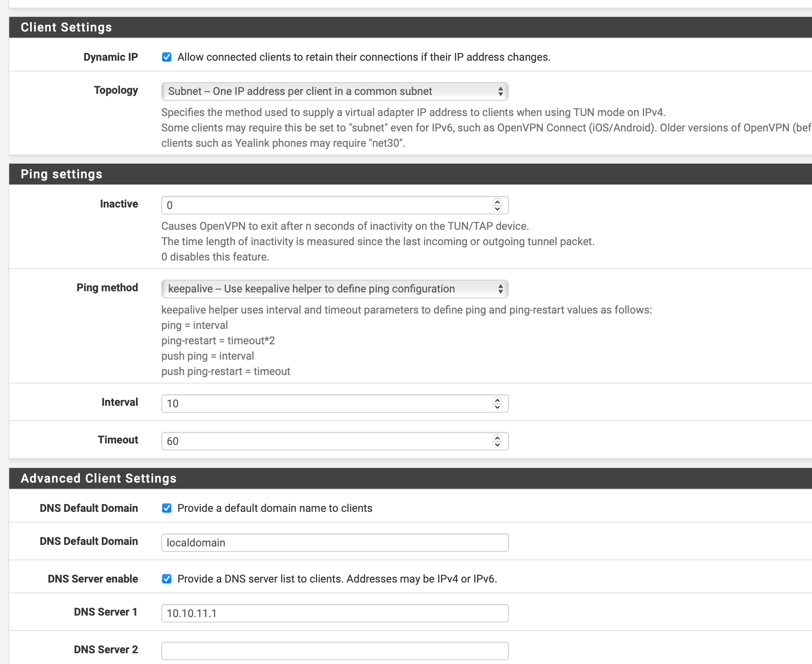Click the Client Settings section header

click(66, 27)
